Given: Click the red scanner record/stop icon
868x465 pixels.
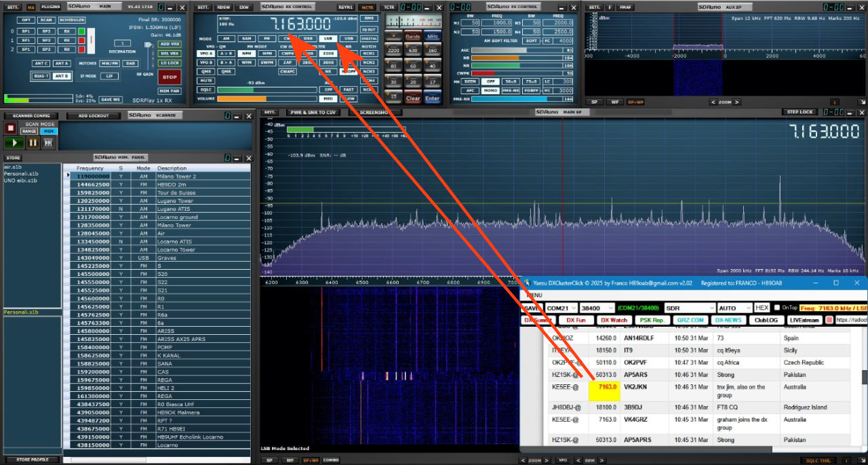Looking at the screenshot, I should 11,127.
